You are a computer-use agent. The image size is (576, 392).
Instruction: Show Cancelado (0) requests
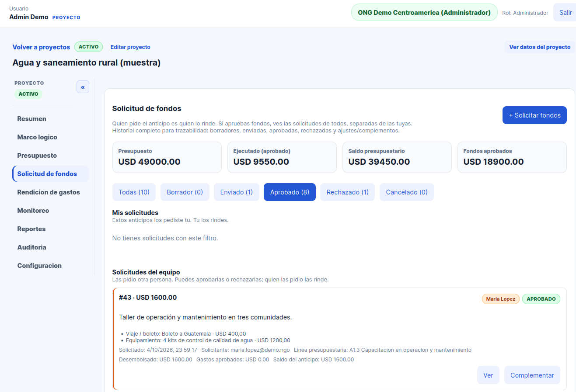pyautogui.click(x=407, y=192)
